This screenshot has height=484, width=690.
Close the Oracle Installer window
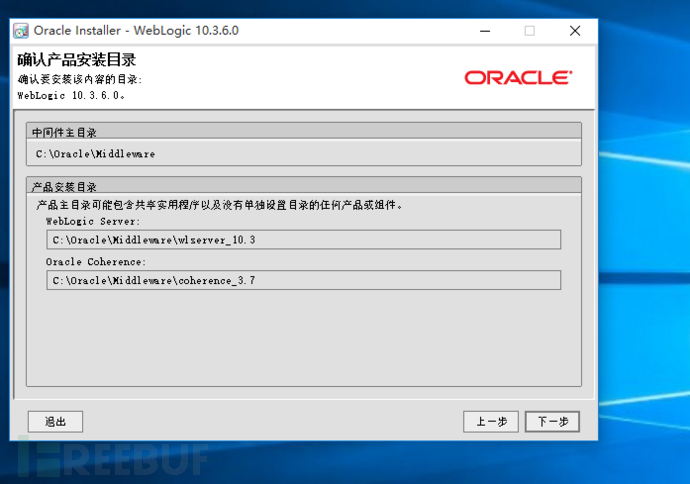(575, 31)
